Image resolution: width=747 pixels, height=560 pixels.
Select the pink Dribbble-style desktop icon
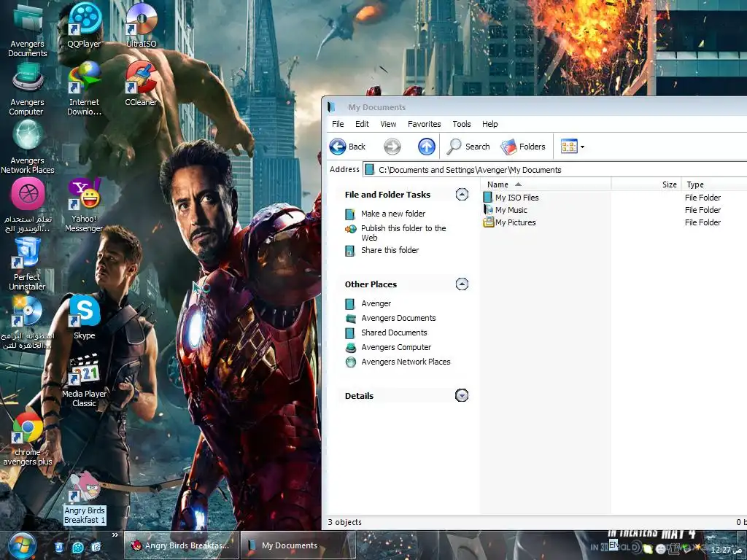(28, 194)
